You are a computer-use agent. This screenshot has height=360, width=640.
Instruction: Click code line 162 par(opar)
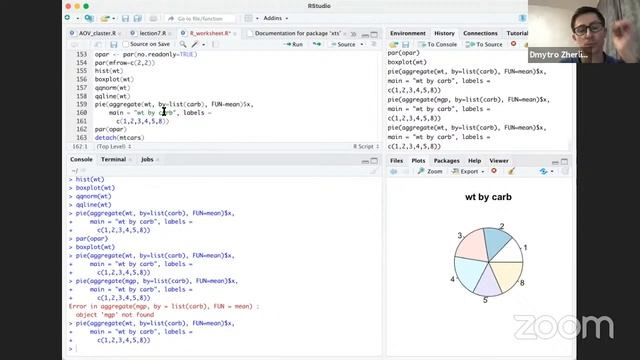(111, 129)
